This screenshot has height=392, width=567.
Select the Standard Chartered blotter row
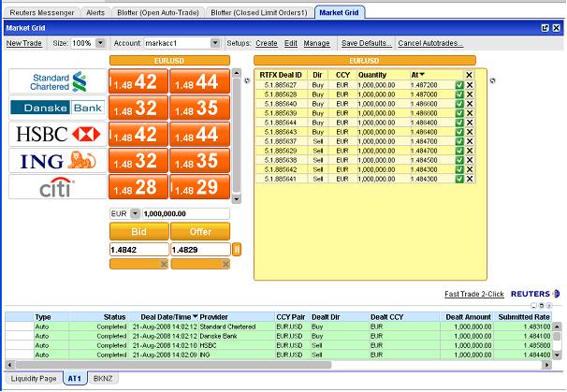point(279,327)
